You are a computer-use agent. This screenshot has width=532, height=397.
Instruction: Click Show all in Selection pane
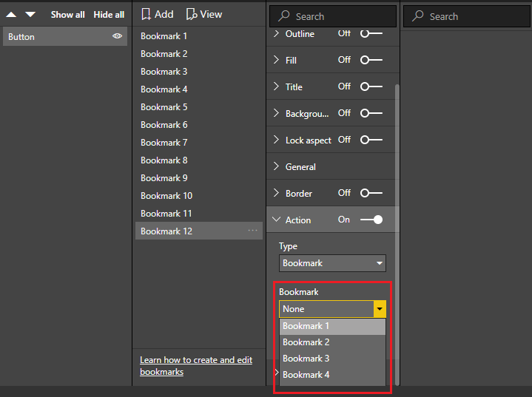tap(67, 15)
